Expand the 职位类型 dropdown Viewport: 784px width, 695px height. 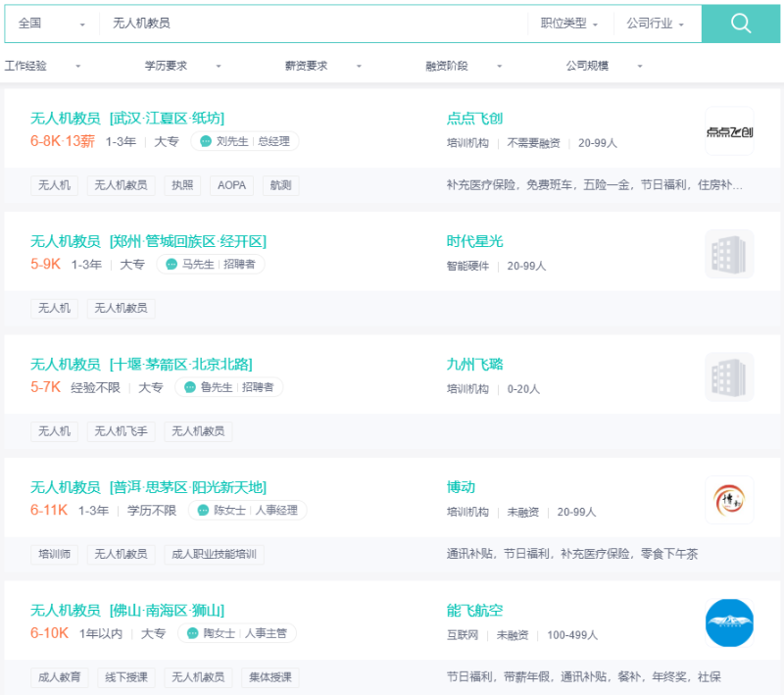(569, 24)
